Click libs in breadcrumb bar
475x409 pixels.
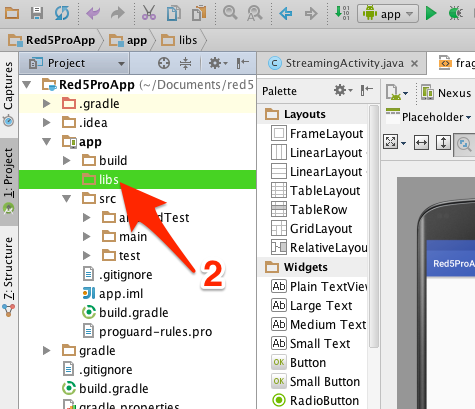(179, 40)
